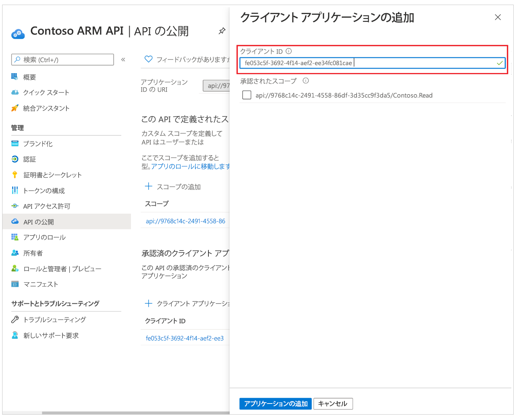This screenshot has width=518, height=420.
Task: Click the トークンの構成 bars icon
Action: coord(15,190)
